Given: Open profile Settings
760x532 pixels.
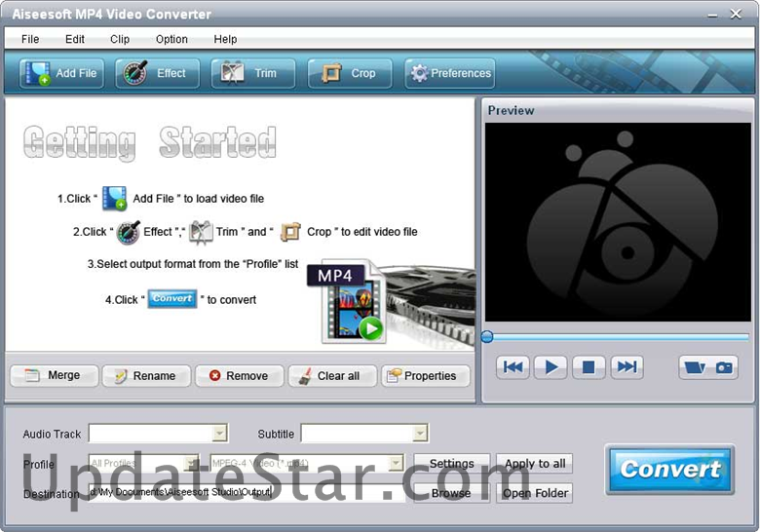Looking at the screenshot, I should (452, 464).
